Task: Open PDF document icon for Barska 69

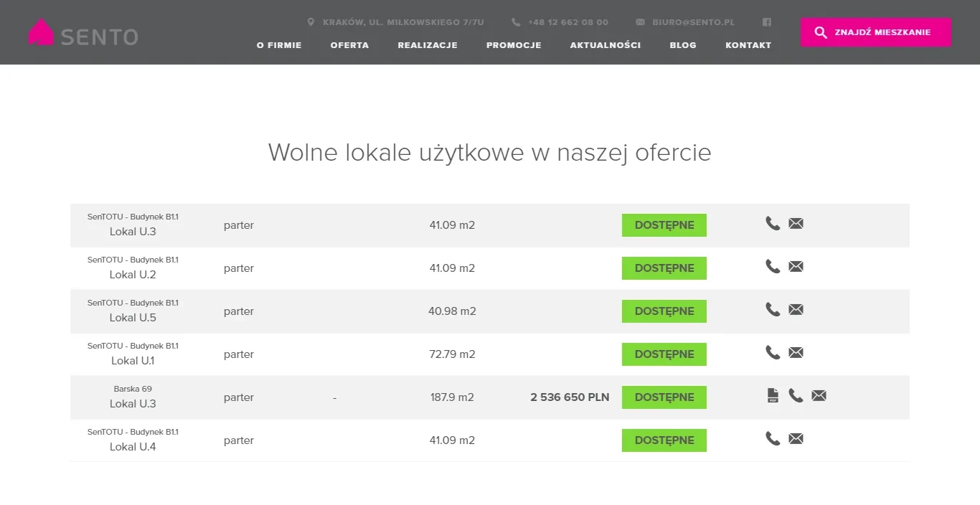Action: click(773, 395)
